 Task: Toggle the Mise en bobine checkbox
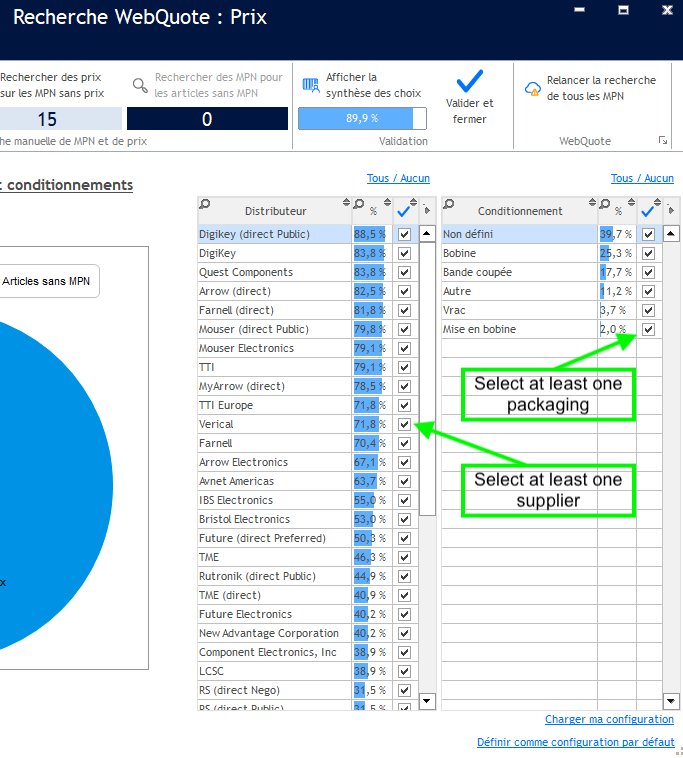pos(648,329)
